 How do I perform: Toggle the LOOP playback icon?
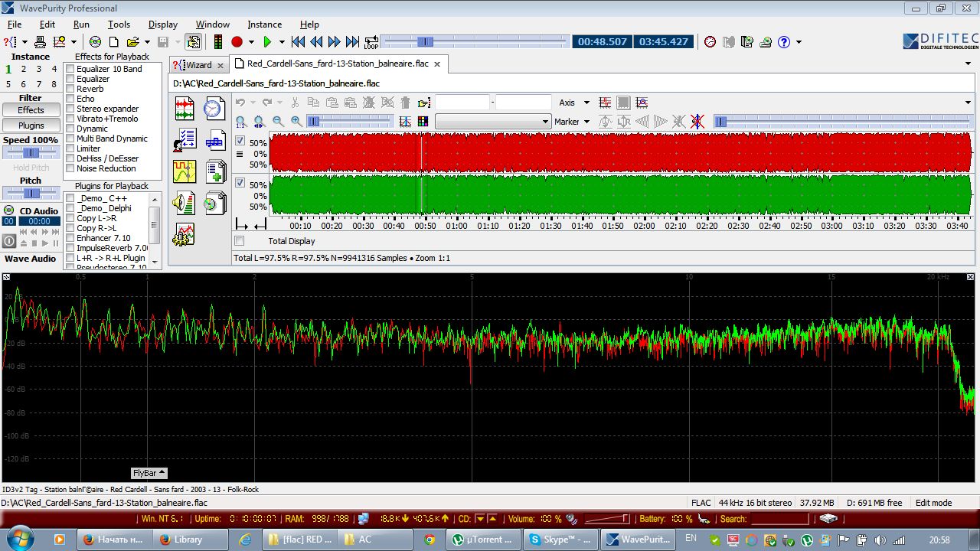coord(371,42)
